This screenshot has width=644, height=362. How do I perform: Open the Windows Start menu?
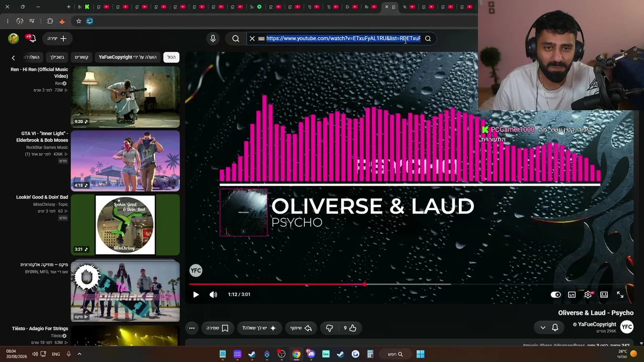point(420,354)
